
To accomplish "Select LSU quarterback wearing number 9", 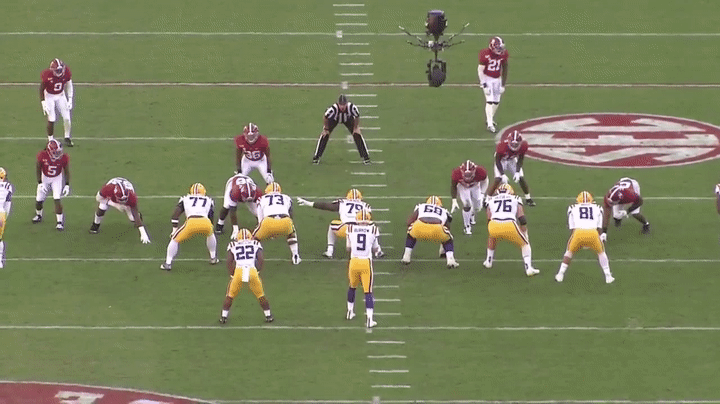I will (x=361, y=270).
